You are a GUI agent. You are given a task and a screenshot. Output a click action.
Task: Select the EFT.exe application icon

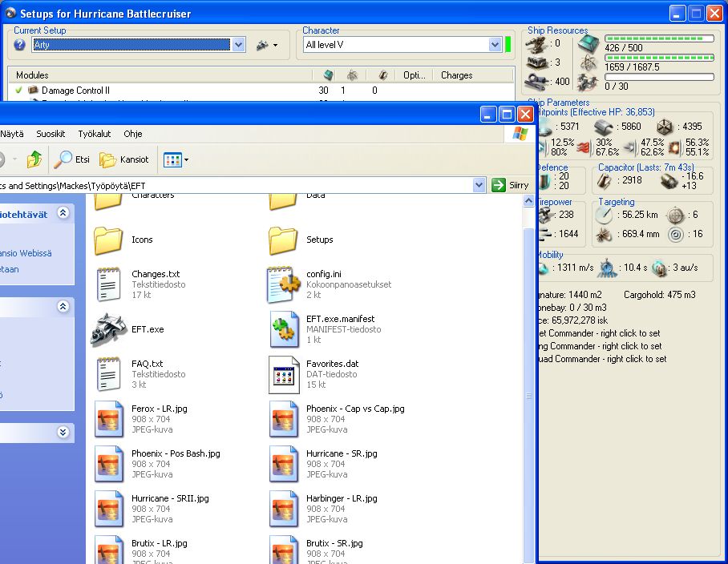tap(109, 329)
